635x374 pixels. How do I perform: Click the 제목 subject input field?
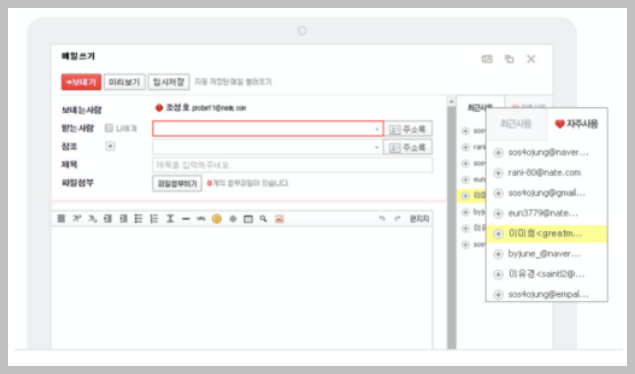click(292, 165)
